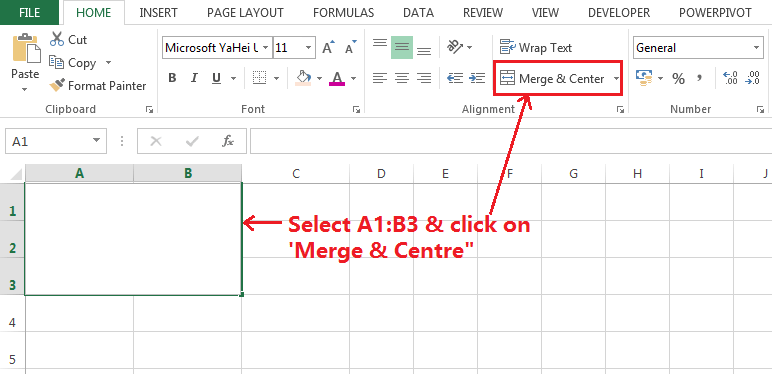Click inside the formula bar
The height and width of the screenshot is (374, 772).
511,142
